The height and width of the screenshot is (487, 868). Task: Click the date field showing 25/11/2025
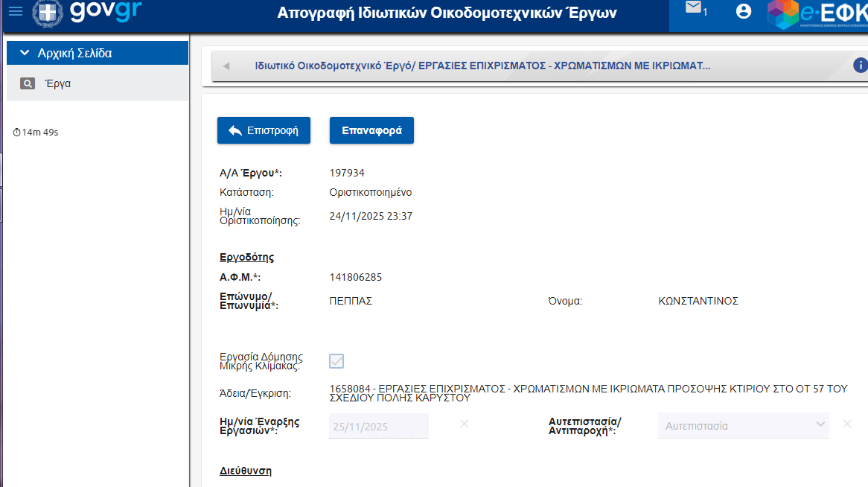(x=378, y=427)
